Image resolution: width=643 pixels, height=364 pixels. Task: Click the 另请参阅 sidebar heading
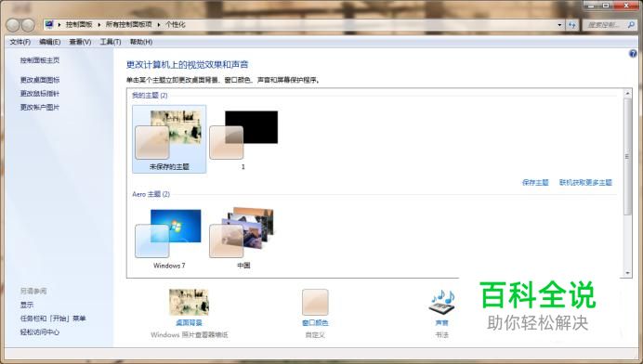coord(33,291)
